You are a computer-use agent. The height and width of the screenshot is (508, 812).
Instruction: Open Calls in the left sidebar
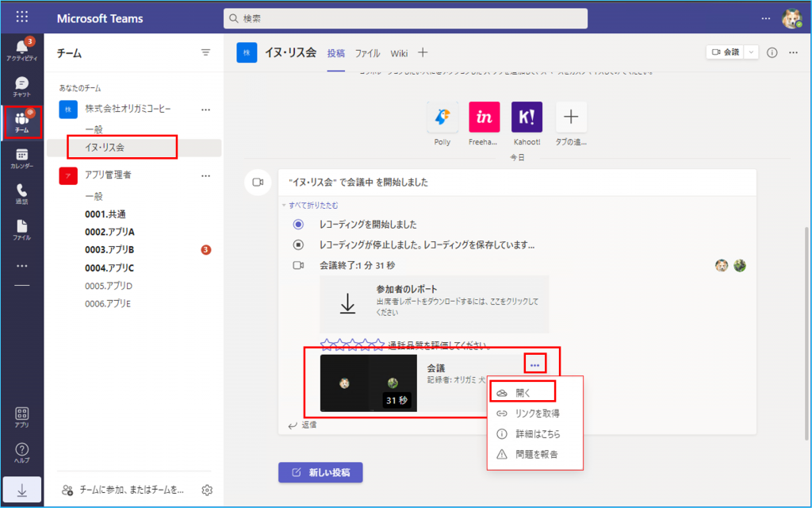pos(21,194)
